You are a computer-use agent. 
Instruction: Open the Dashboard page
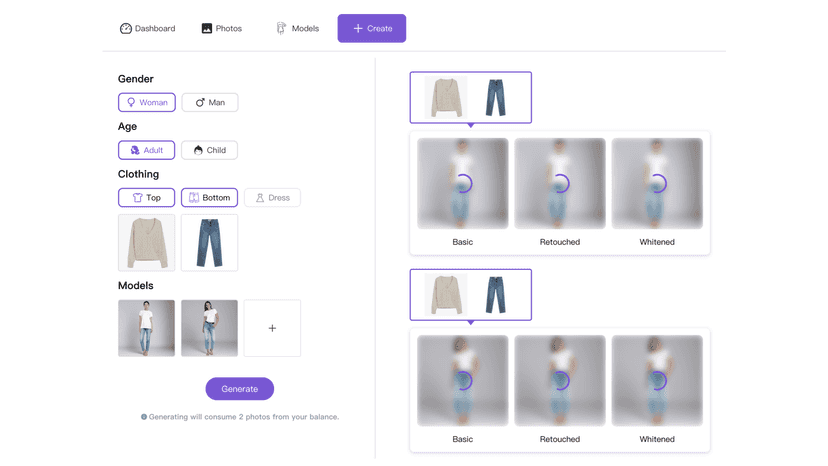tap(147, 29)
